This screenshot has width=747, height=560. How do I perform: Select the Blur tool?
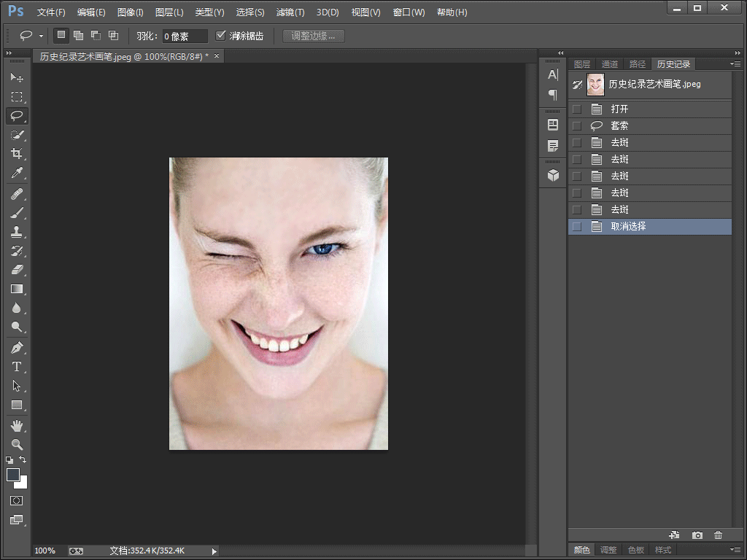pyautogui.click(x=17, y=308)
